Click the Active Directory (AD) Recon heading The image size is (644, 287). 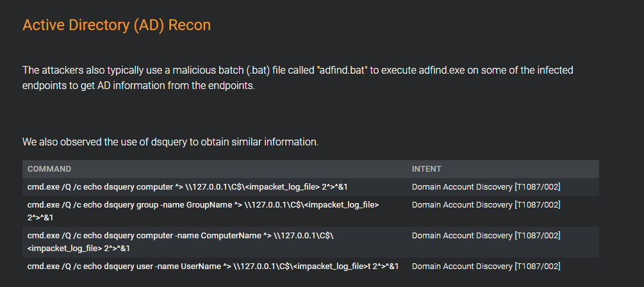coord(117,25)
